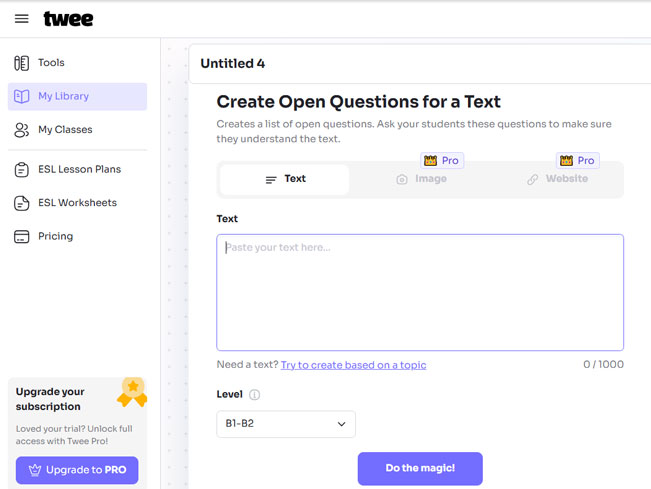
Task: Open the hamburger menu icon
Action: pos(22,19)
